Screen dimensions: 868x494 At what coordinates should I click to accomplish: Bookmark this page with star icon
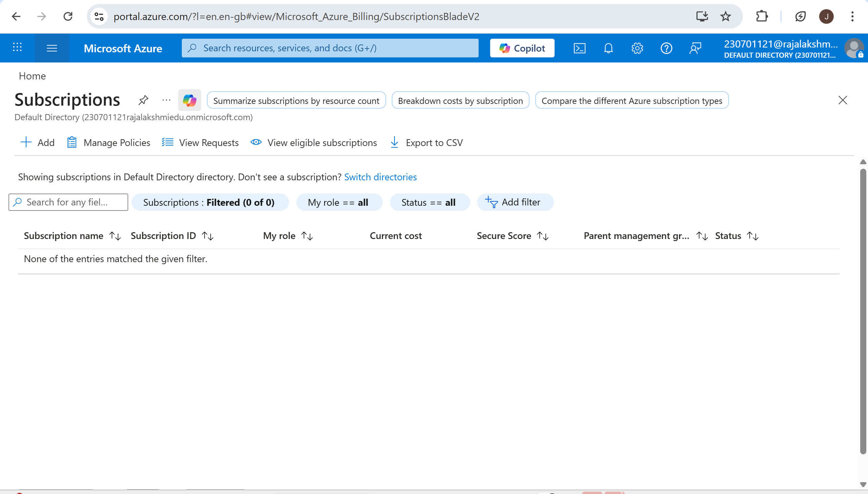pyautogui.click(x=726, y=16)
